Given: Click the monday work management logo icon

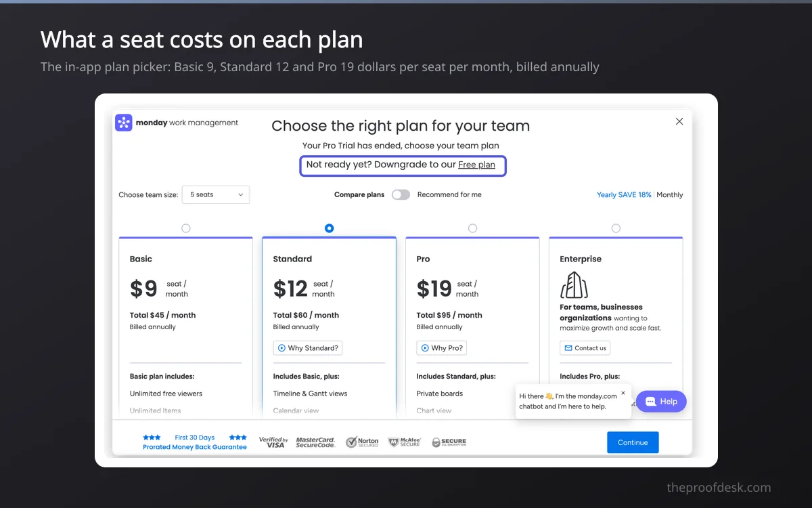Looking at the screenshot, I should [124, 123].
